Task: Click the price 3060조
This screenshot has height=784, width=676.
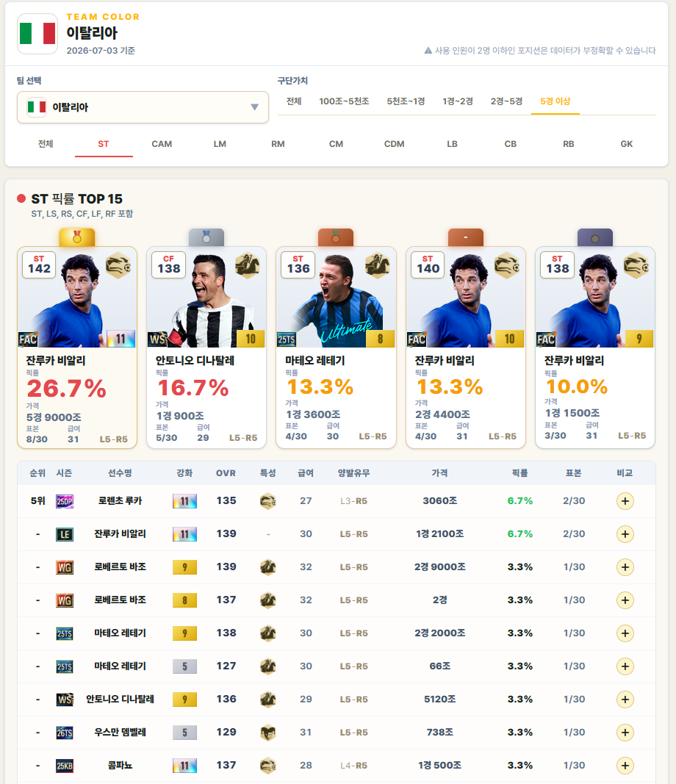Action: (440, 500)
